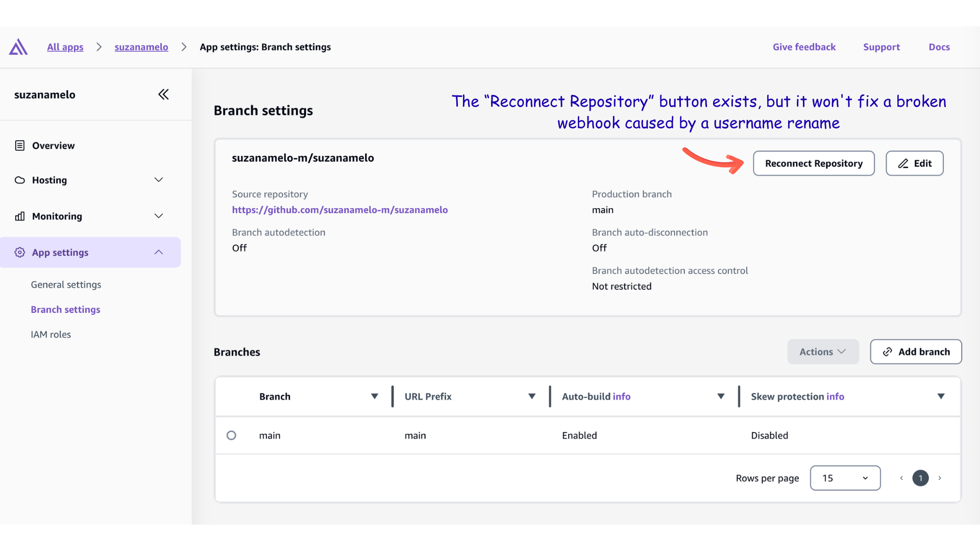Viewport: 980px width, 551px height.
Task: Open the Docs link
Action: (x=939, y=47)
